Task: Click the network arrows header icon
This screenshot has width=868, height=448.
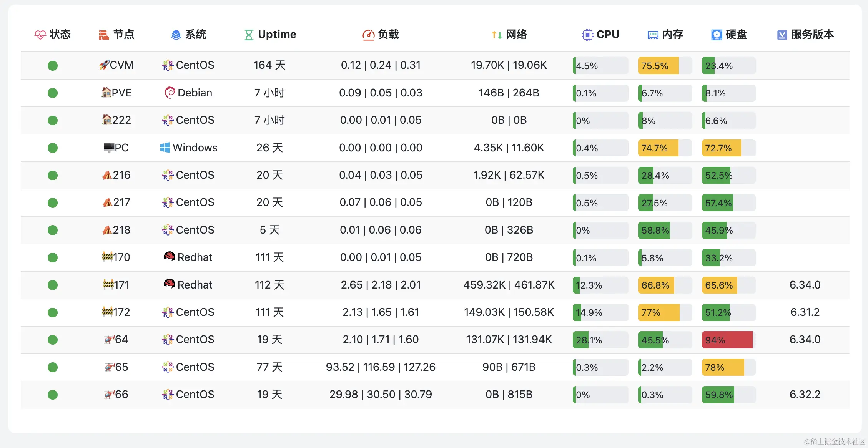Action: point(497,35)
